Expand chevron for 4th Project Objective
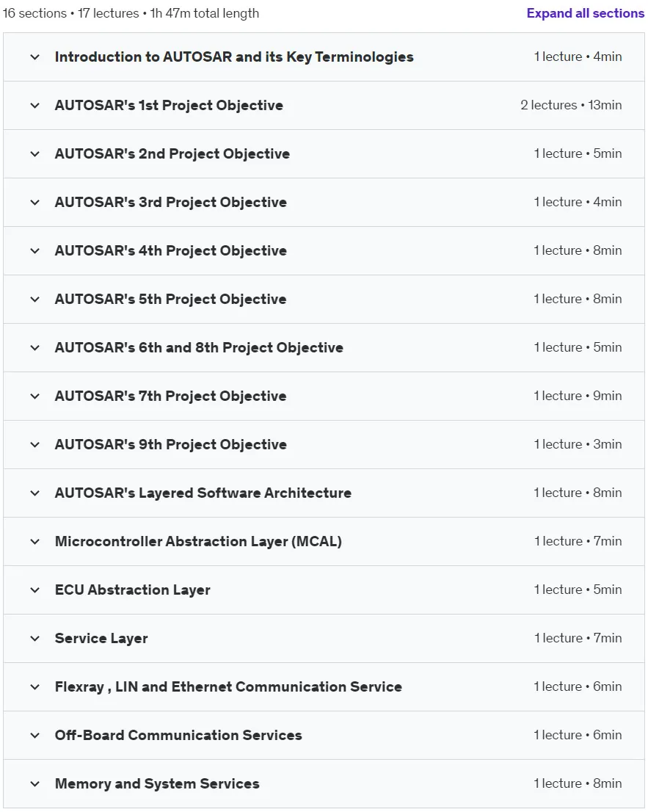The width and height of the screenshot is (648, 812). [34, 251]
